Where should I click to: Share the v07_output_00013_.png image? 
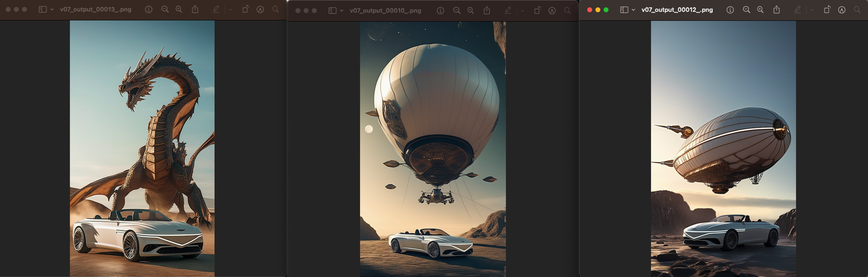pyautogui.click(x=195, y=9)
